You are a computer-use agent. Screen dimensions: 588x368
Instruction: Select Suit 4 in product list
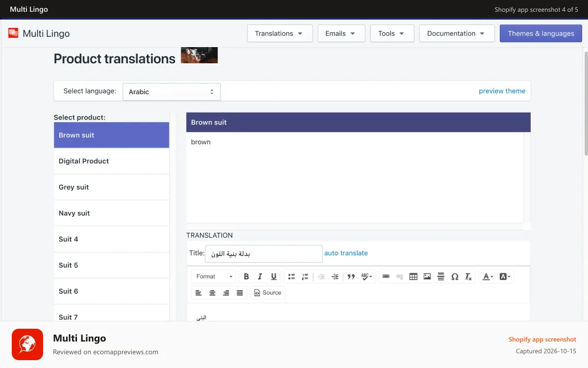[x=111, y=239]
